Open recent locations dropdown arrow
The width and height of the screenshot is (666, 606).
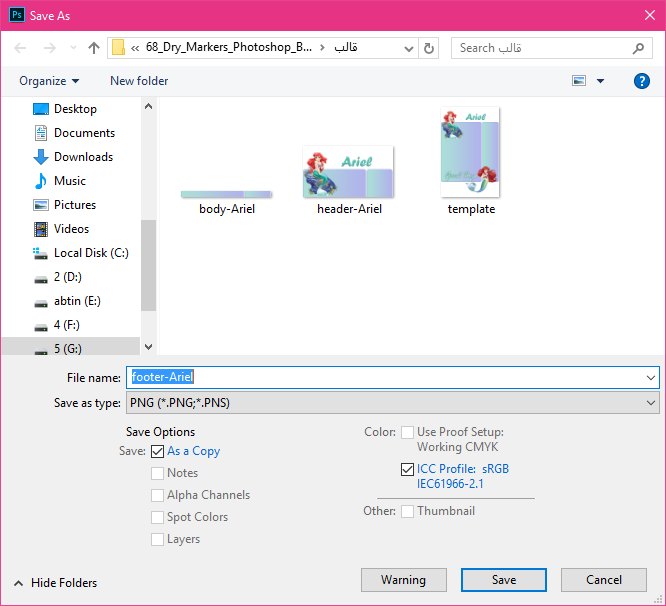[73, 48]
